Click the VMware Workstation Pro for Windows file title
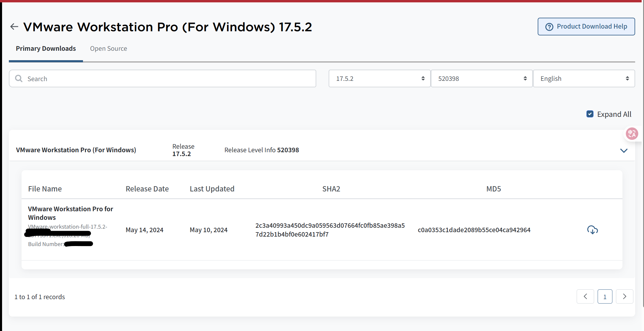The width and height of the screenshot is (644, 331). point(71,213)
